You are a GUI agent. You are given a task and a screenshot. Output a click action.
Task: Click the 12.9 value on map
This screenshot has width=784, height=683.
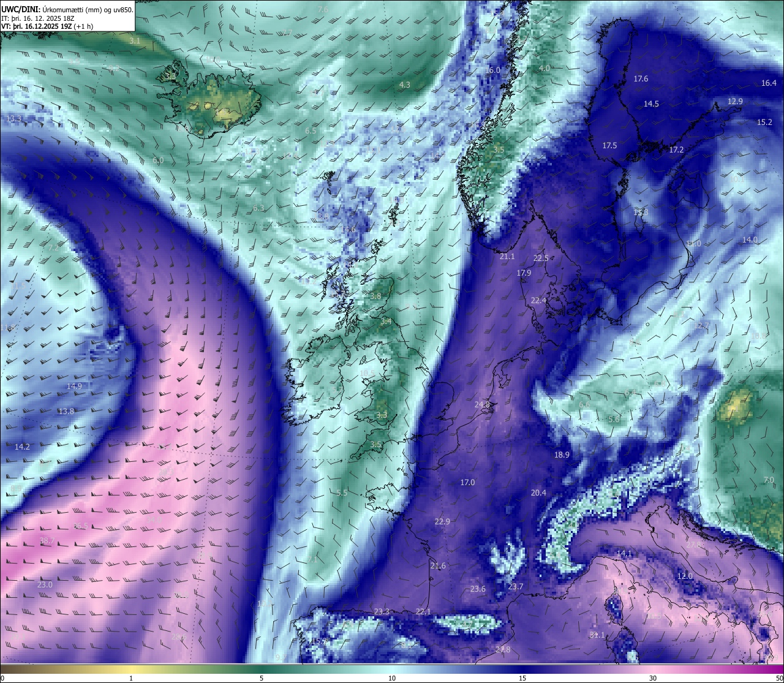(x=735, y=101)
